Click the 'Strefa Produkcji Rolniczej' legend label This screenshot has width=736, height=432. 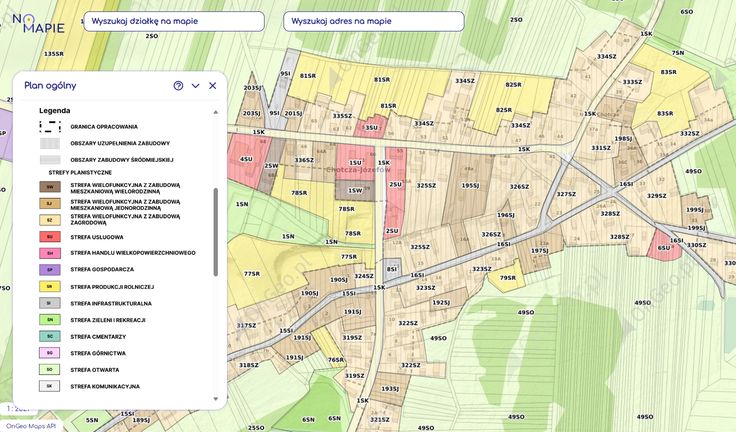[111, 287]
